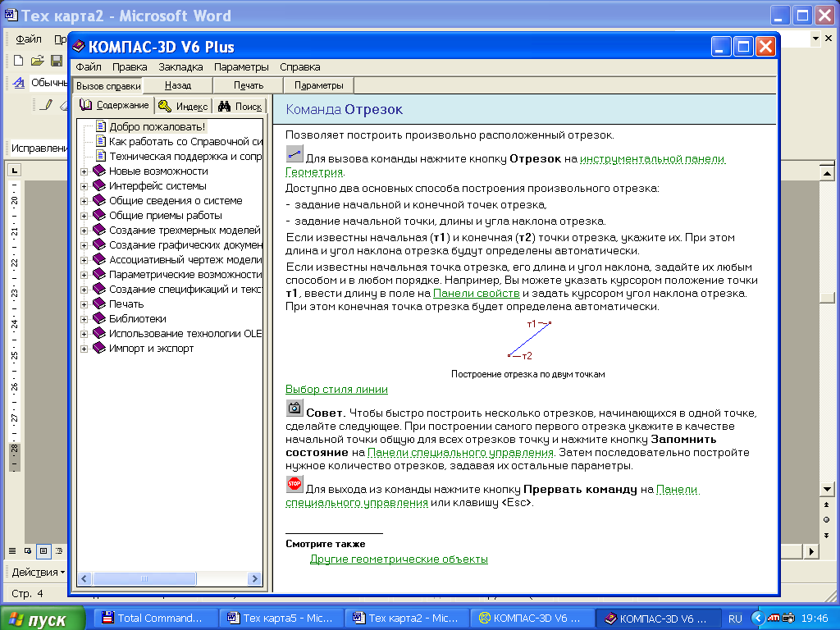Image resolution: width=840 pixels, height=630 pixels.
Task: Select Ассоциативный чертеж модели topic
Action: click(185, 260)
